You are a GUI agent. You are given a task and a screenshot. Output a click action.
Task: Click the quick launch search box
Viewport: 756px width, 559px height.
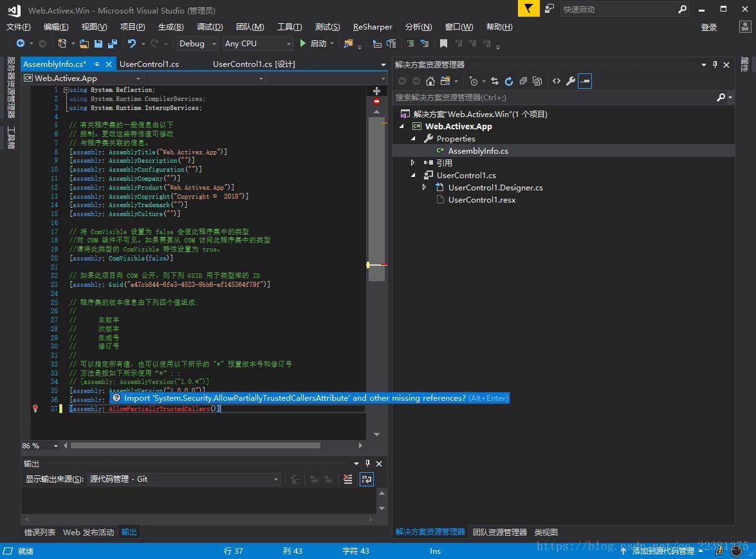[x=618, y=9]
